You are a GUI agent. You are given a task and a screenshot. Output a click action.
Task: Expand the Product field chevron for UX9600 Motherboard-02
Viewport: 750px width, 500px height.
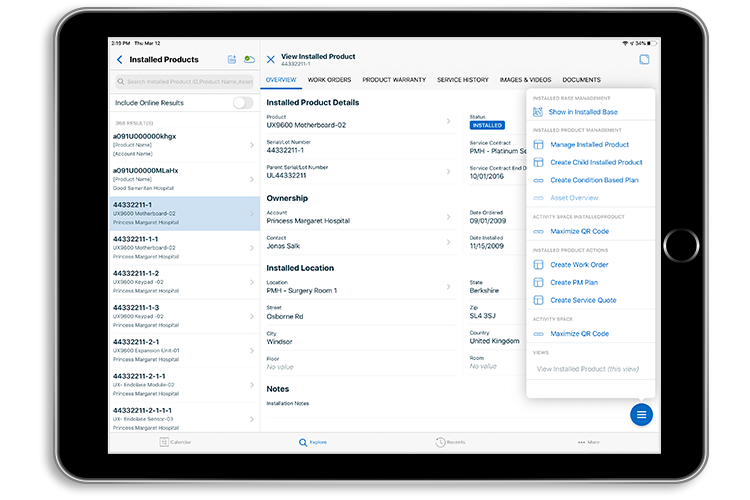pyautogui.click(x=448, y=121)
